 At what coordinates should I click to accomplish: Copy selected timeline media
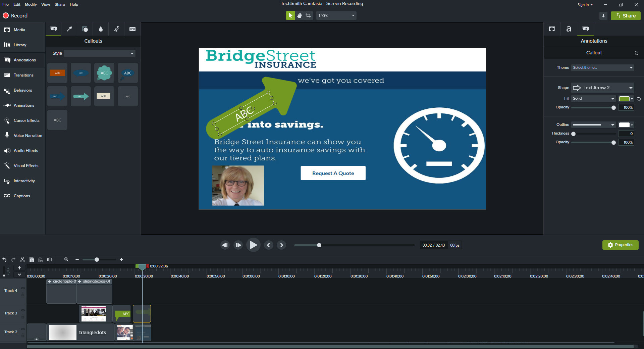click(x=32, y=259)
